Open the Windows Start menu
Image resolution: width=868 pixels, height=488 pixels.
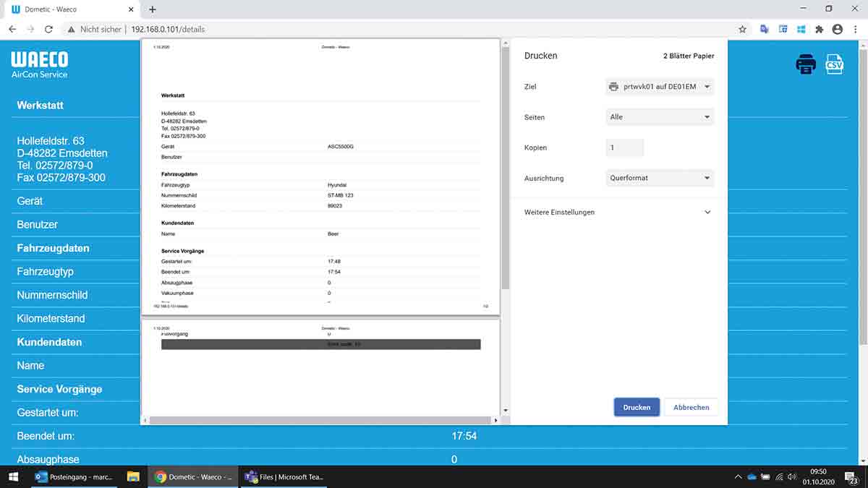pos(13,476)
